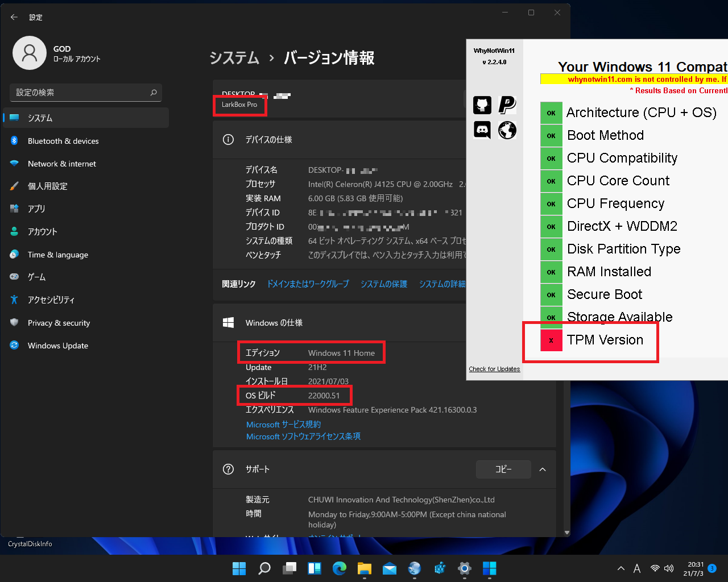The height and width of the screenshot is (582, 728).
Task: Click the LarkBox Pro device model text
Action: (x=239, y=105)
